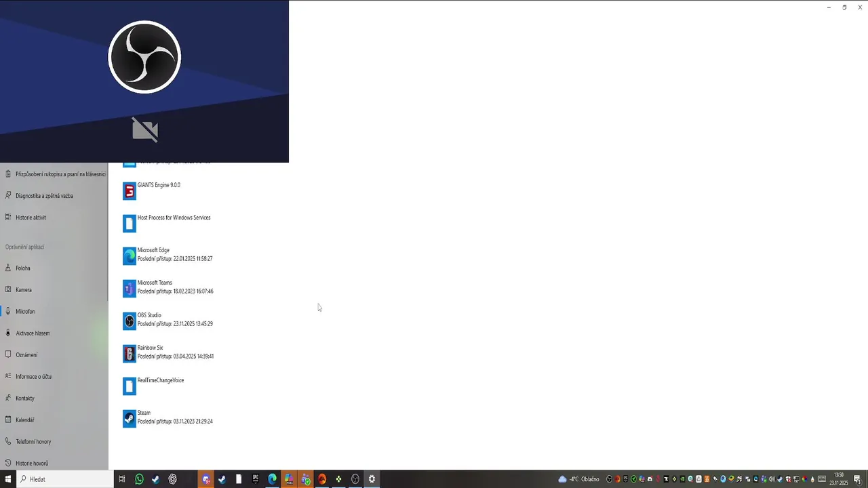Switch to OBS Studio on the taskbar
Screen dimensions: 868x488
pyautogui.click(x=355, y=479)
